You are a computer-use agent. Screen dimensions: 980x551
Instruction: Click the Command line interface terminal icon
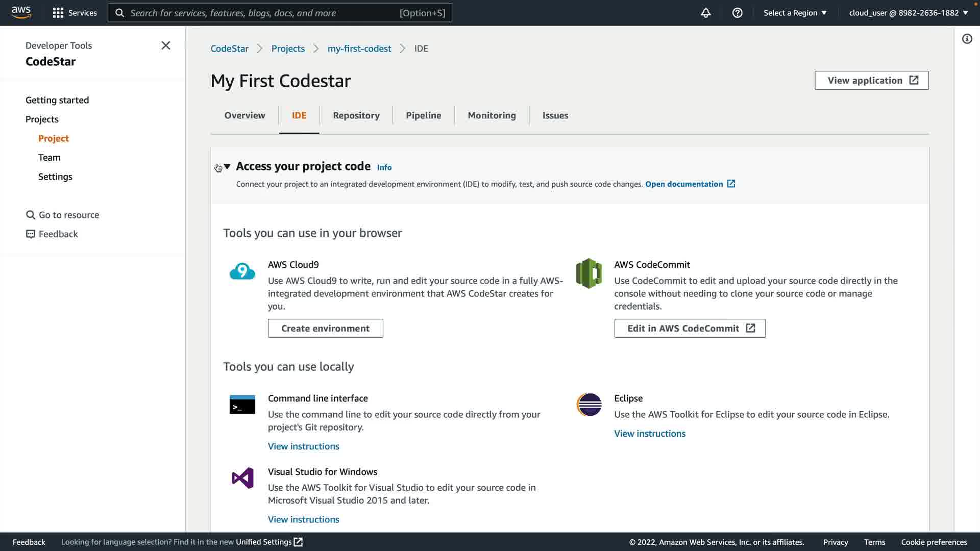242,405
